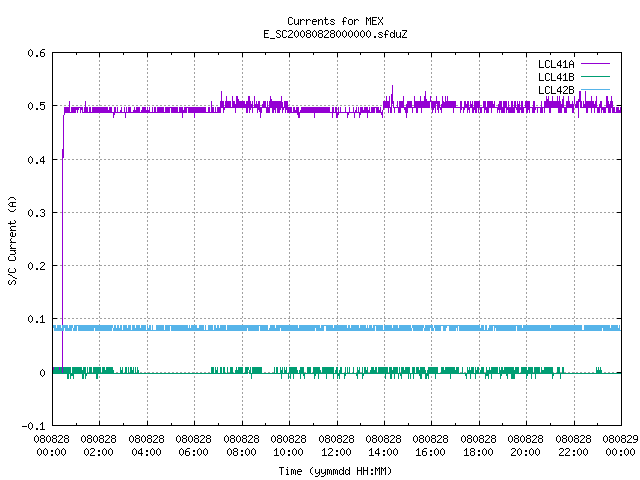Click the LCL41B legend label
The width and height of the screenshot is (640, 480).
[x=556, y=77]
